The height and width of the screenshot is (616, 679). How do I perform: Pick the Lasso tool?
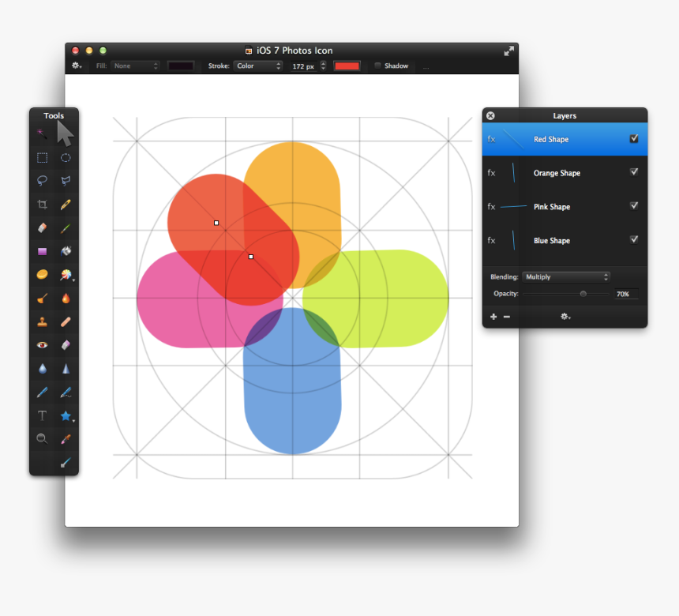42,180
